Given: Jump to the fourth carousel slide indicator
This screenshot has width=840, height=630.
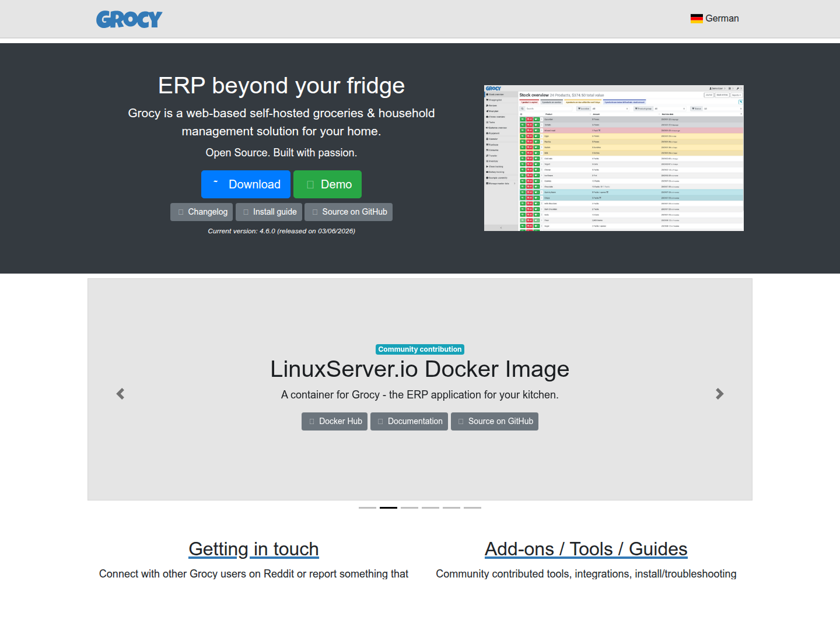Looking at the screenshot, I should pos(430,508).
